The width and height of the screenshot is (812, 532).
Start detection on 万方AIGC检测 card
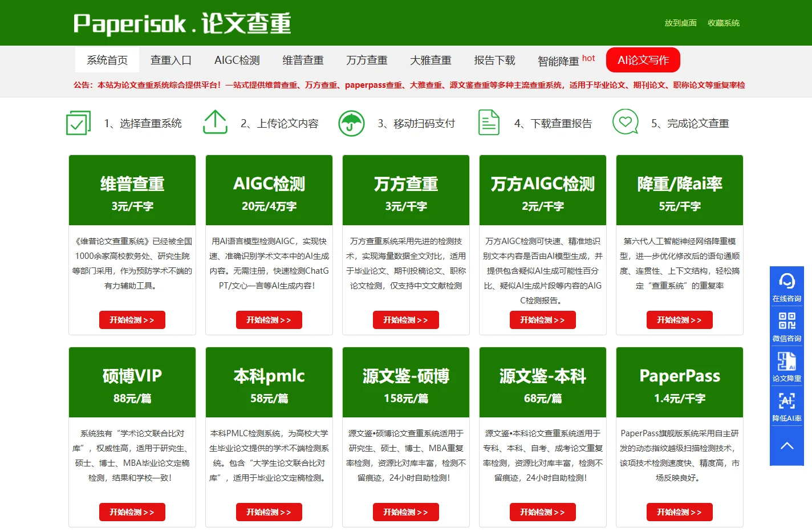coord(543,320)
